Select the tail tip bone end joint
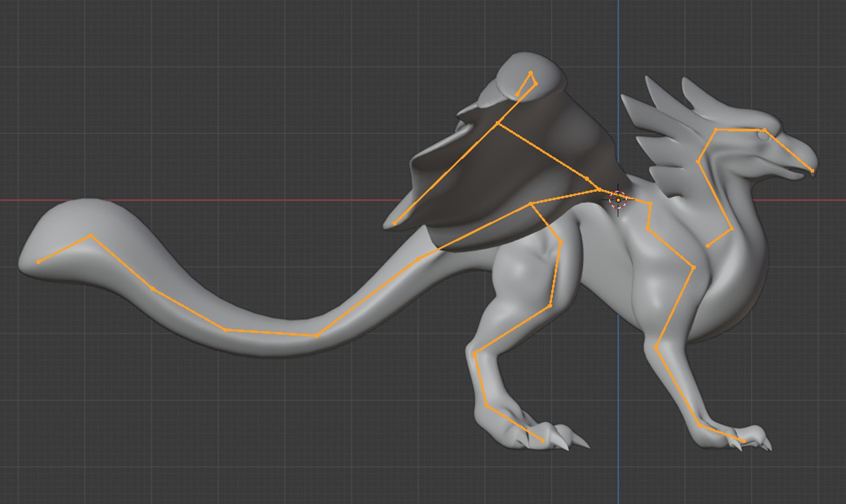This screenshot has height=504, width=846. click(x=39, y=262)
